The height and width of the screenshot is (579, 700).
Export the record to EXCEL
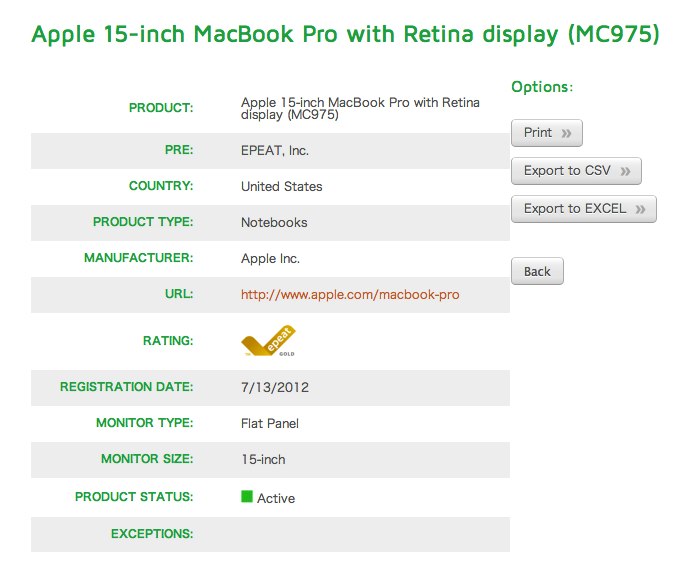pos(583,208)
